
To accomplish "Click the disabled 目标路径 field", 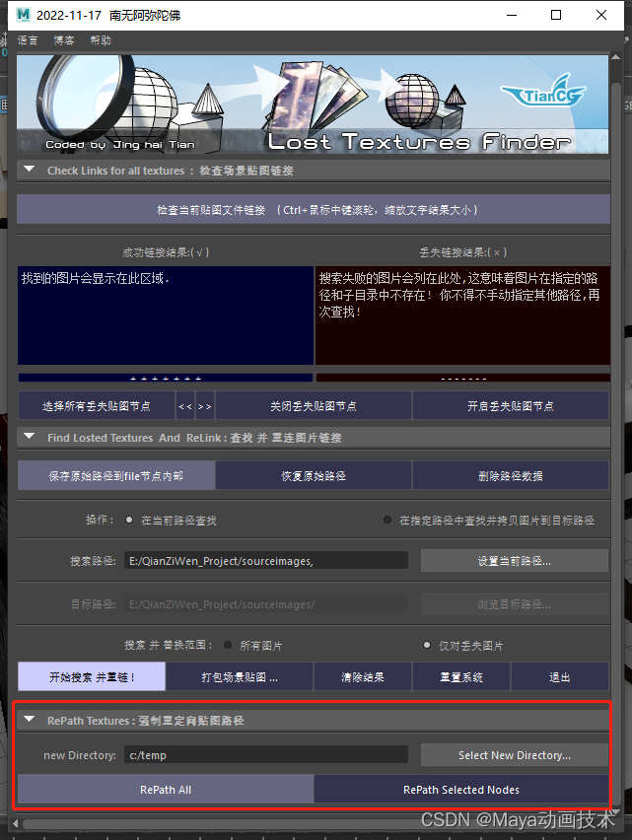I will pos(265,604).
